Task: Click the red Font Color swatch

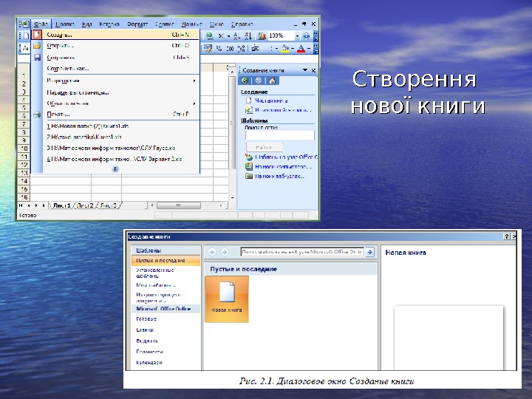Action: 301,49
